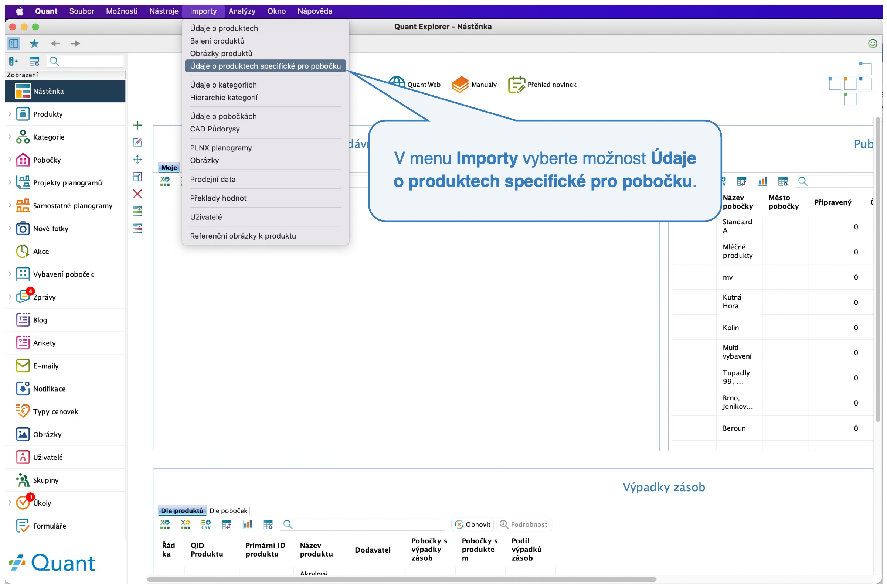Export to CSV in Výpadky zásob
The image size is (887, 588).
point(206,524)
